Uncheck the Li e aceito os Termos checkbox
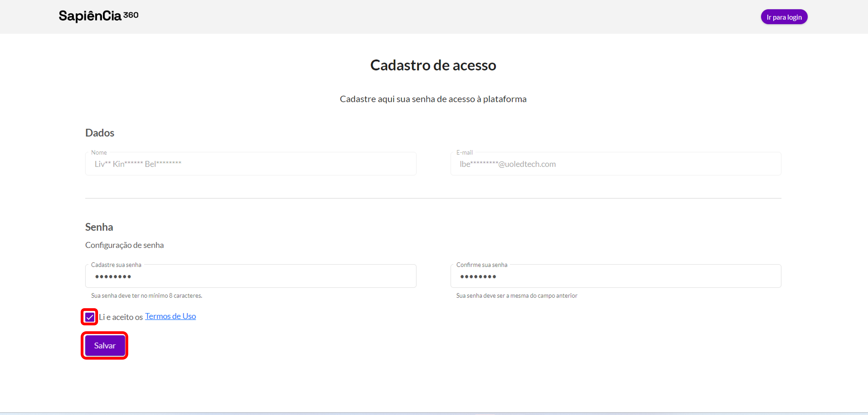The height and width of the screenshot is (415, 868). (x=90, y=317)
